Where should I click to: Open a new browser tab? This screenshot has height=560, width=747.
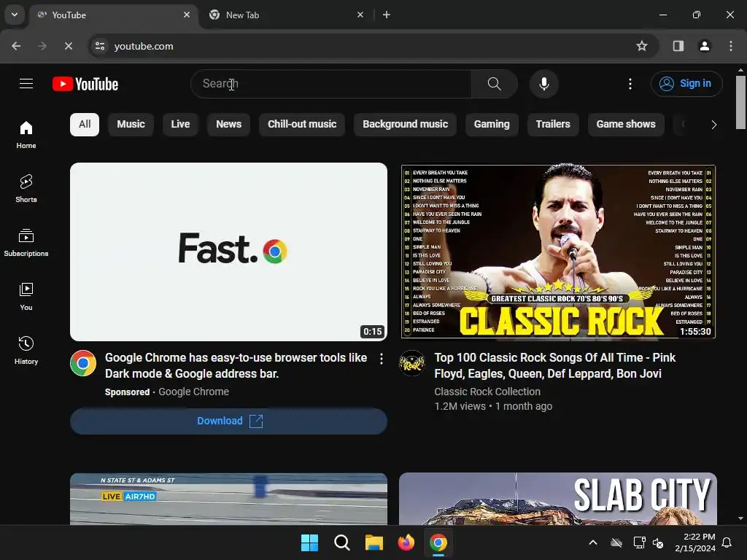click(387, 15)
